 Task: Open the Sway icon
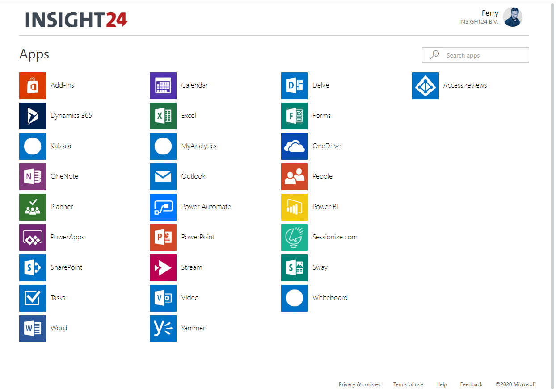295,268
